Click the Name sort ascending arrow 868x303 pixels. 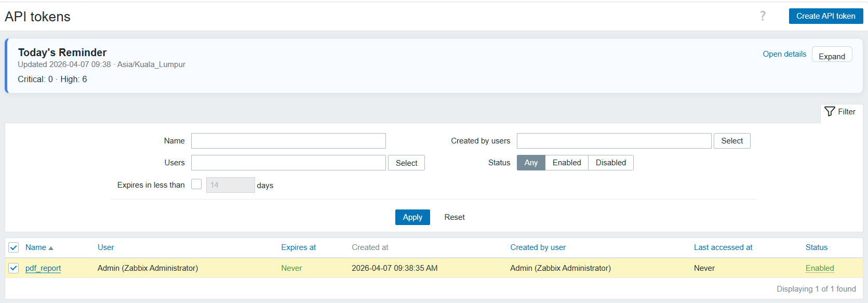pyautogui.click(x=51, y=248)
